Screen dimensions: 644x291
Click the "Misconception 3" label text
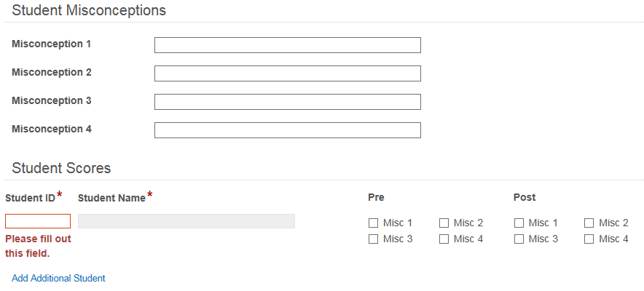[52, 101]
